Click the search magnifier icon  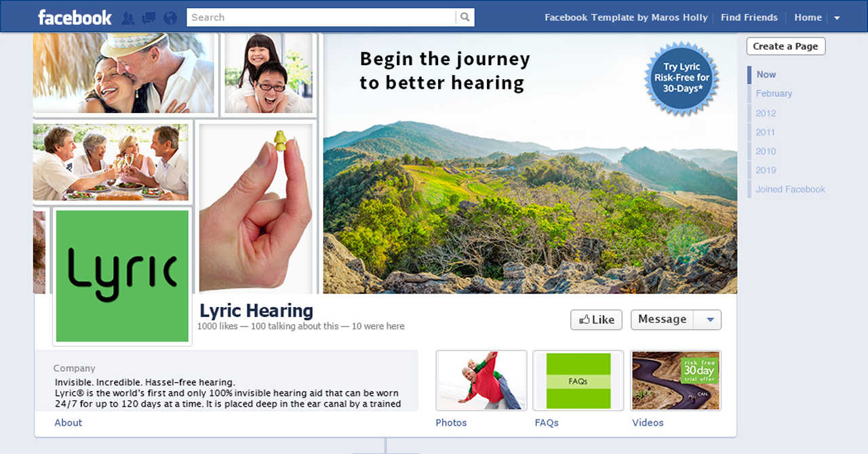coord(465,18)
